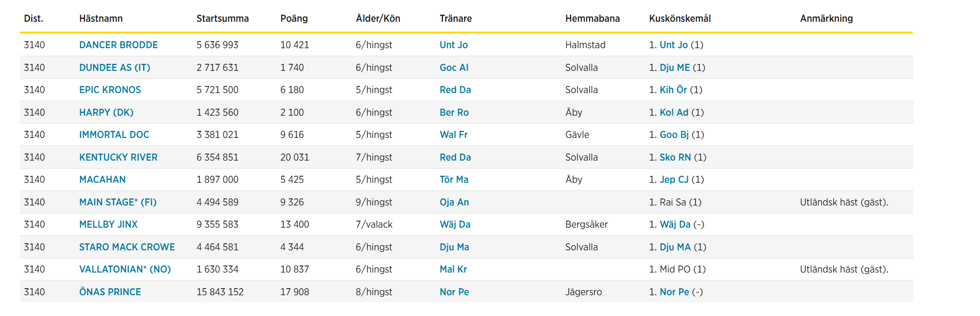980x316 pixels.
Task: Click the Startsumma column header
Action: (x=222, y=18)
